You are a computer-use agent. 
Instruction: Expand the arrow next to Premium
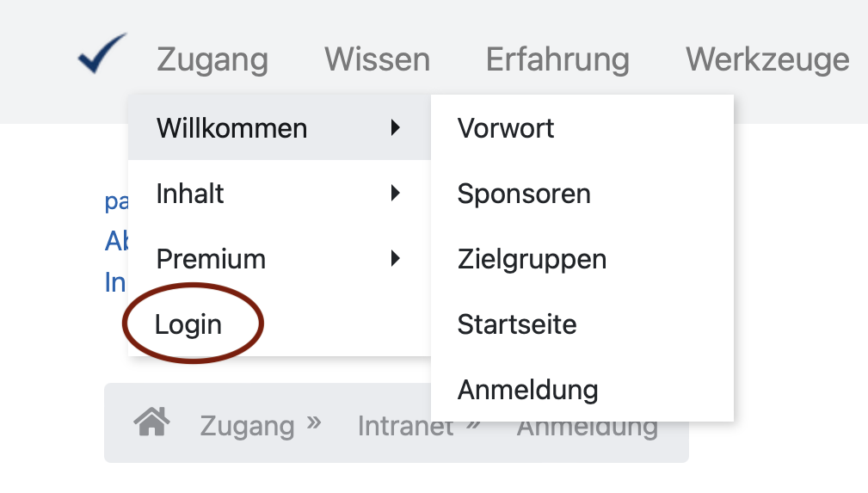(x=396, y=259)
